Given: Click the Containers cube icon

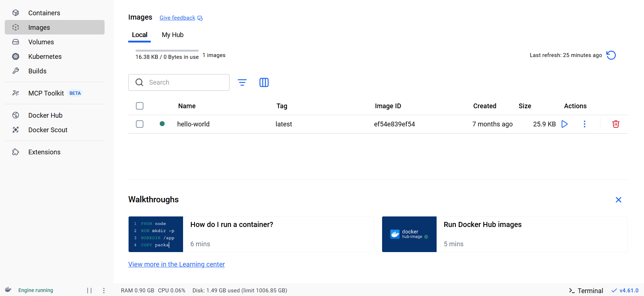Looking at the screenshot, I should 16,13.
